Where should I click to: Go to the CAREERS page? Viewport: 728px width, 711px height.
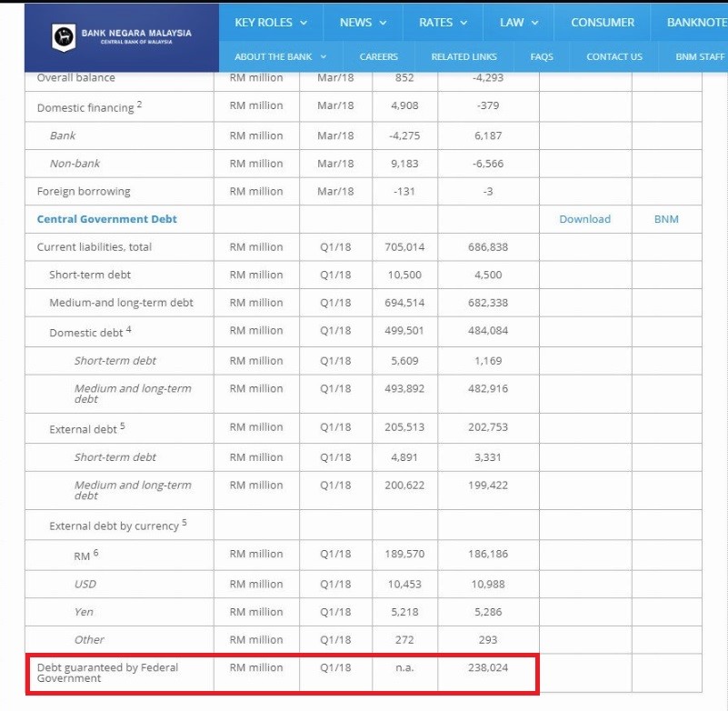coord(378,56)
